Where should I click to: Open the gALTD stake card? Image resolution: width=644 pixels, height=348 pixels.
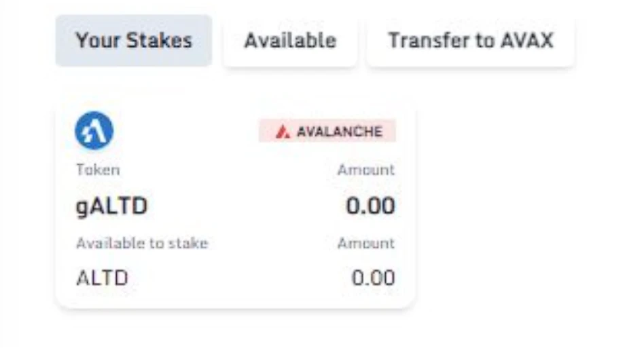click(x=235, y=203)
